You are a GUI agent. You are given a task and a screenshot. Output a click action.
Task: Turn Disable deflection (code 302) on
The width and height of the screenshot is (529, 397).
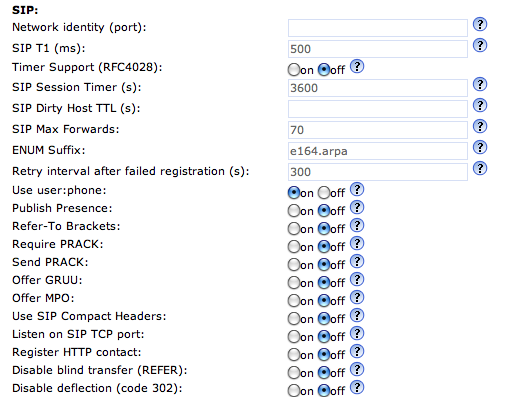(294, 391)
